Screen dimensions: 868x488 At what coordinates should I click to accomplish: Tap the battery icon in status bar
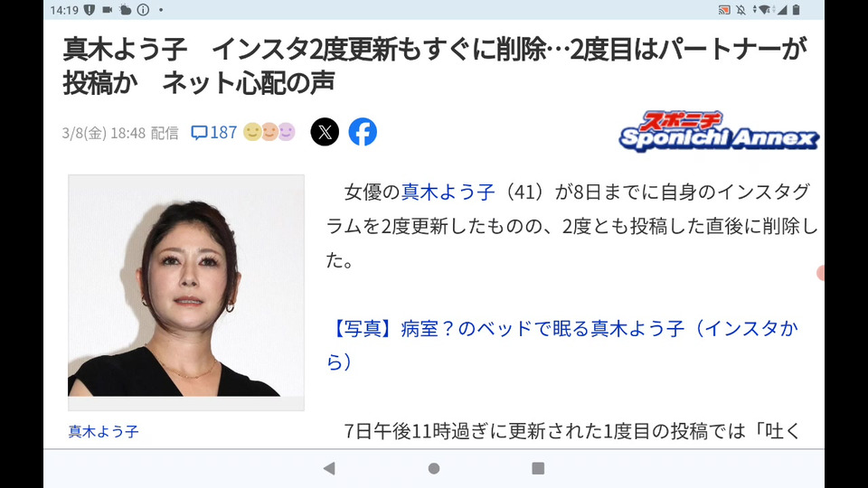pos(796,10)
